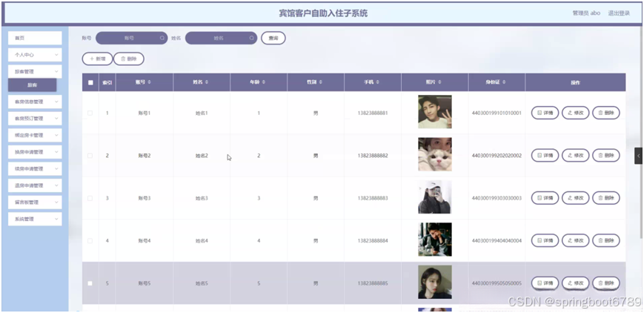644x313 pixels.
Task: Focus the 账号 search input field
Action: [131, 38]
